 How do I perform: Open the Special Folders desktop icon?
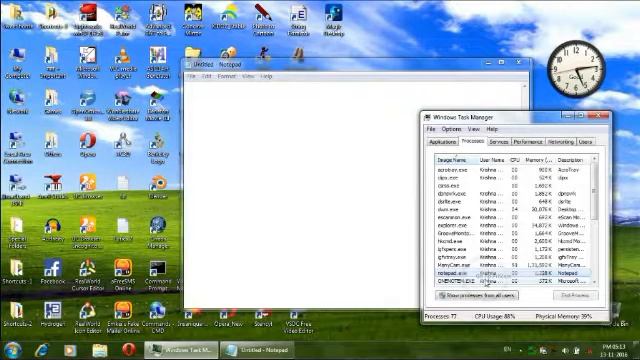[x=17, y=232]
